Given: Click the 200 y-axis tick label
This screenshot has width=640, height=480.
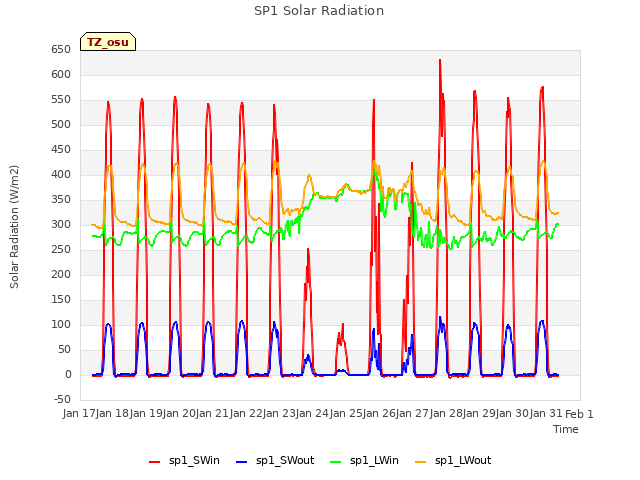Looking at the screenshot, I should point(61,274).
